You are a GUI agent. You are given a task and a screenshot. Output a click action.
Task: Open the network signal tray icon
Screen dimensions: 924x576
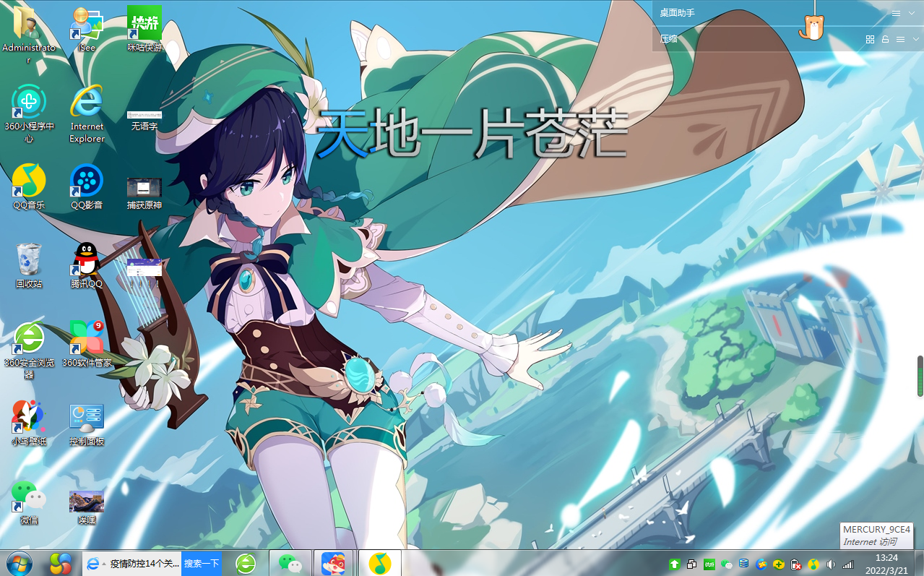[848, 564]
